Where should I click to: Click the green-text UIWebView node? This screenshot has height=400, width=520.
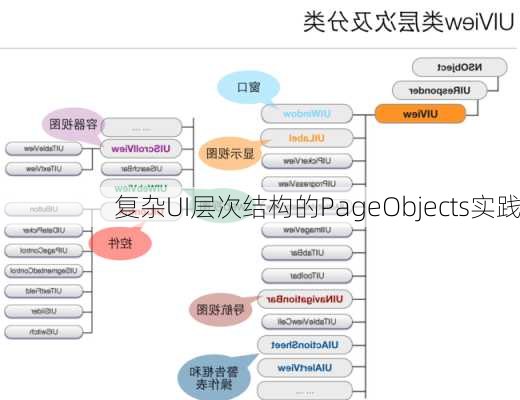click(x=141, y=188)
